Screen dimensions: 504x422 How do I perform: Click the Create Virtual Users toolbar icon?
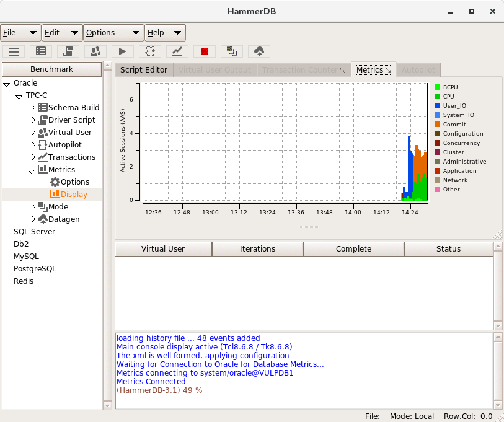(x=95, y=51)
